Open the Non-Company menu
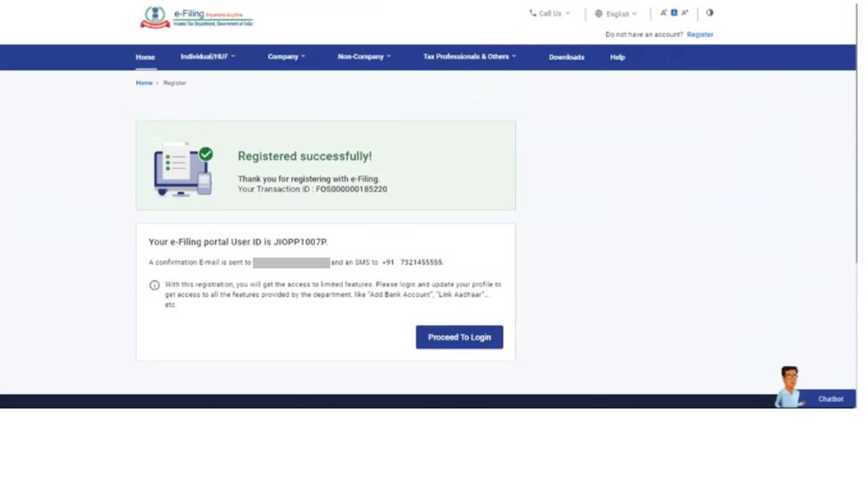 pos(364,57)
